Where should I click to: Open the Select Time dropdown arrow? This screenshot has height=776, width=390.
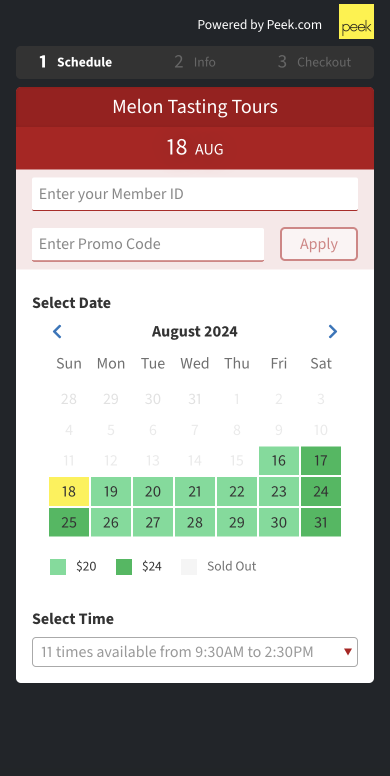pyautogui.click(x=347, y=652)
